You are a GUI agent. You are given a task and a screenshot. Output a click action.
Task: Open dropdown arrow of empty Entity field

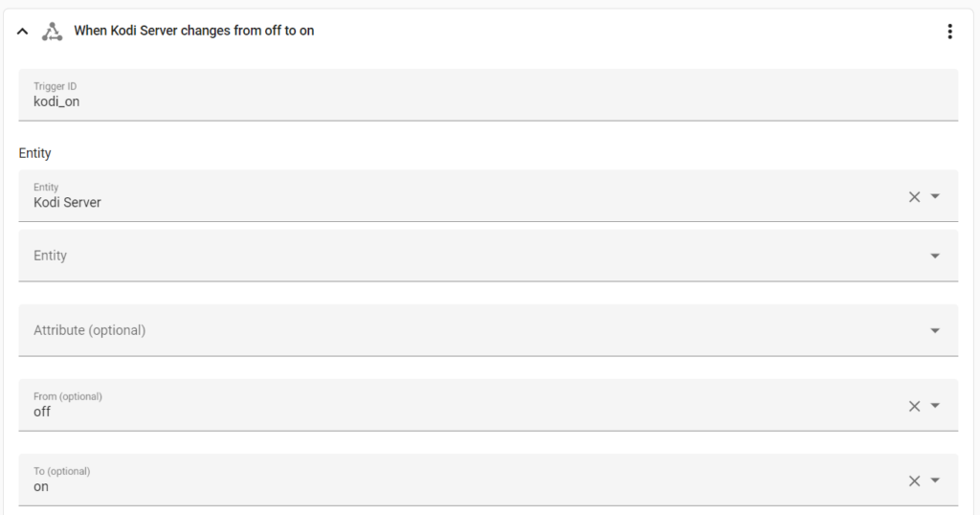[x=935, y=256]
